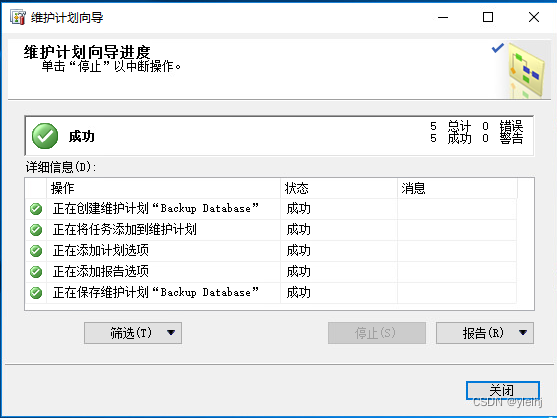Select the 成功 status of 正在添加报告选项
This screenshot has height=418, width=557.
coord(298,272)
